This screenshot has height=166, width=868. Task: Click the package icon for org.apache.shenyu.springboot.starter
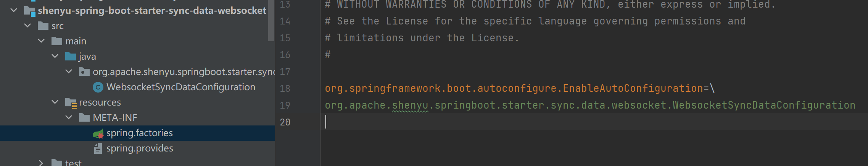coord(84,72)
